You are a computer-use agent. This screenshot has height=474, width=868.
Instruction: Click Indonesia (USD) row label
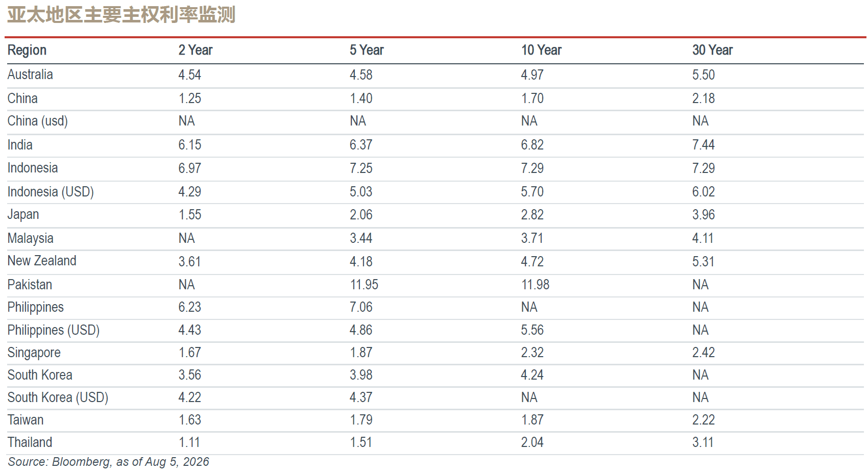tap(51, 192)
